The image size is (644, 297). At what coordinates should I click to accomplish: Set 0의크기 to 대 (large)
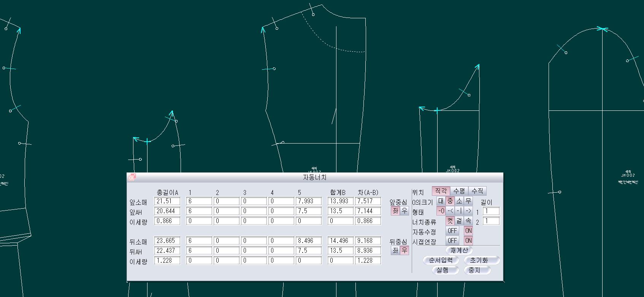[x=441, y=201]
